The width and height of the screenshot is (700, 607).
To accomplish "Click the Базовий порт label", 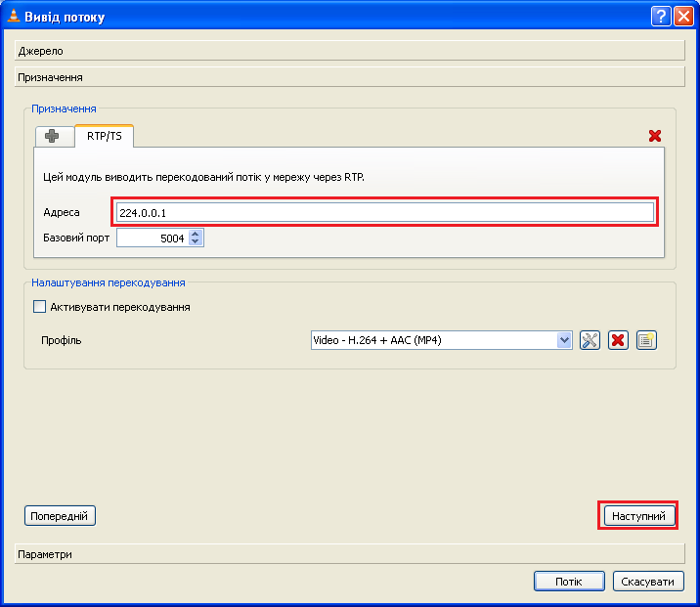I will 76,238.
